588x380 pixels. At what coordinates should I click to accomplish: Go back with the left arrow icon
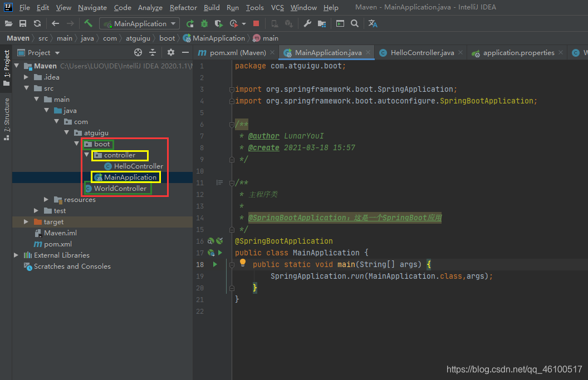point(56,23)
